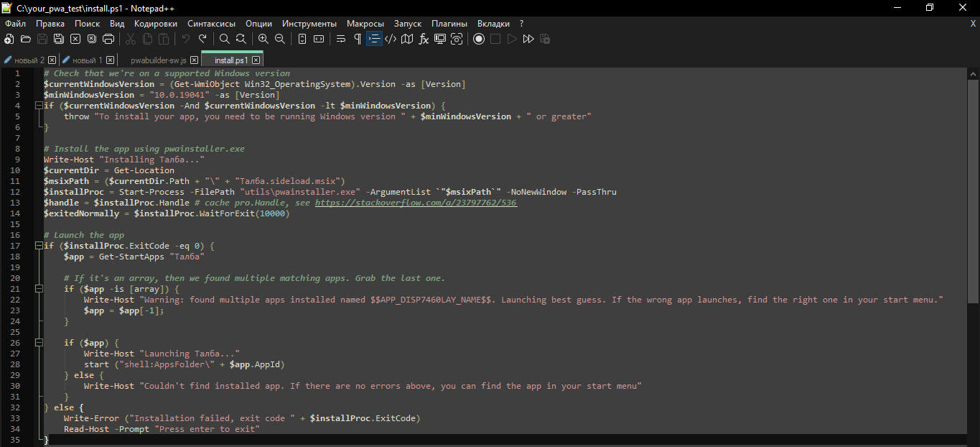980x447 pixels.
Task: Click the text "Get-Location" on line 10
Action: [144, 170]
